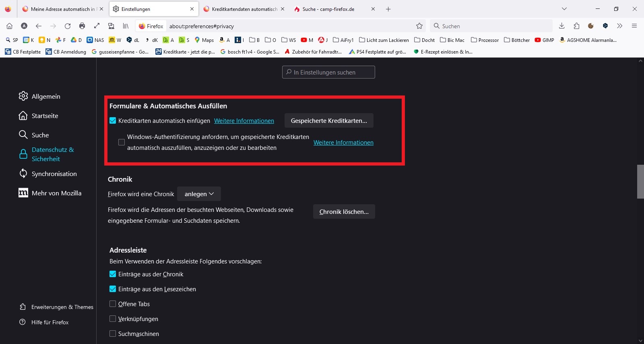Uncheck Kreditkarten automatisch einfügen
Screen dimensions: 644x344
[x=113, y=120]
